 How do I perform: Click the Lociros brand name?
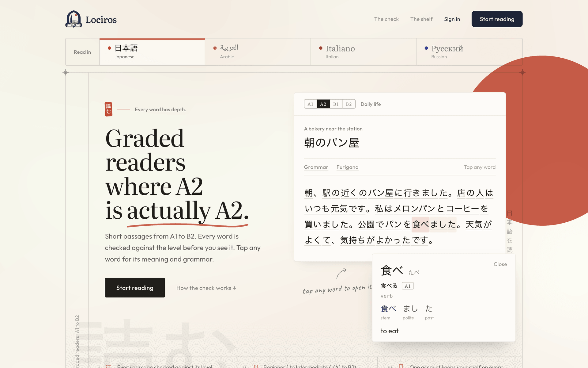[101, 20]
